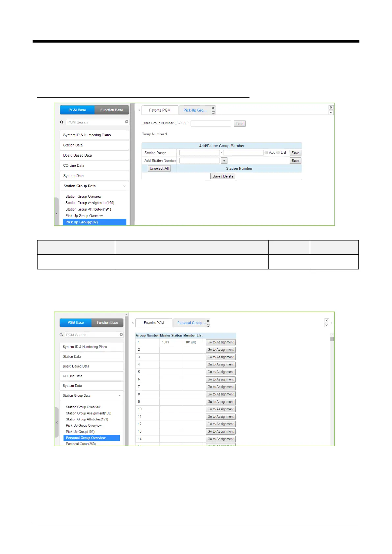Click the Personal Group table's vertical scrollbar thumb
This screenshot has width=392, height=554.
click(x=332, y=339)
